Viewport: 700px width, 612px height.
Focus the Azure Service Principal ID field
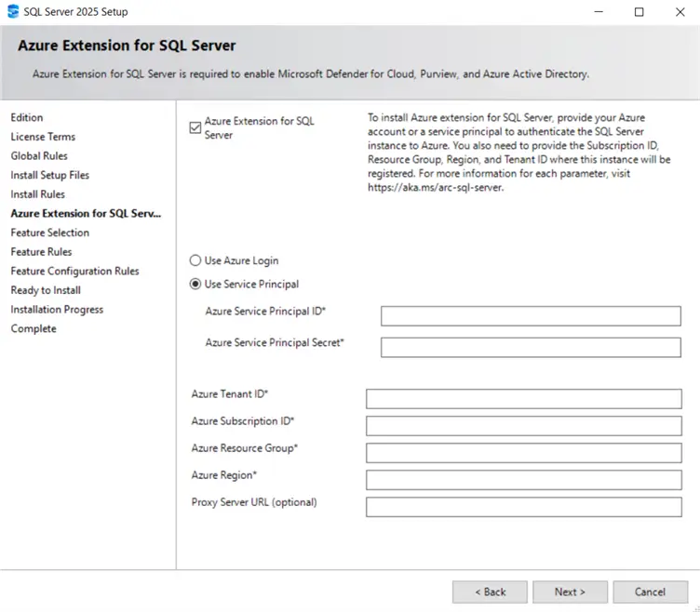[x=531, y=316]
